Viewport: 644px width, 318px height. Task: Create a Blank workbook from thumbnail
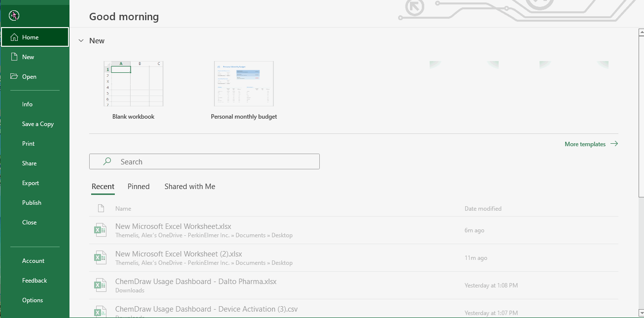coord(133,84)
